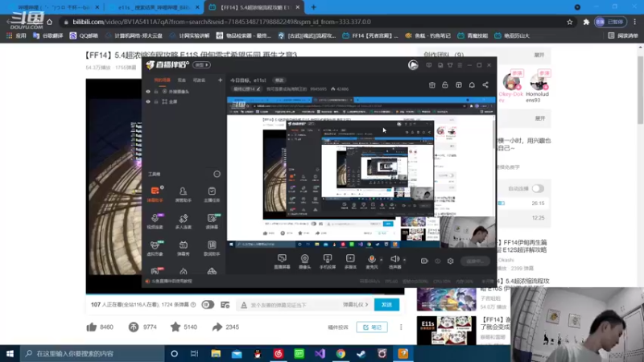644x362 pixels.
Task: Open the FF14 bookmark in the bookmarks bar
Action: tap(370, 35)
